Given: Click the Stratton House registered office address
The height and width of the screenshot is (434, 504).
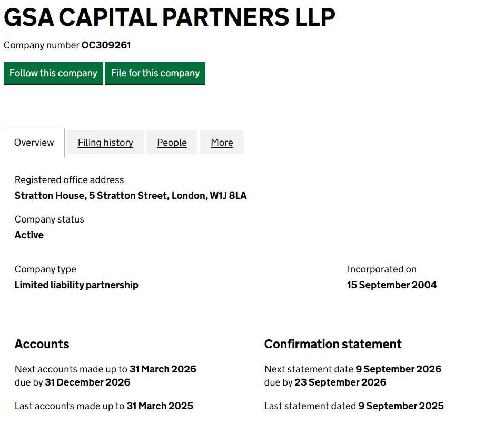Looking at the screenshot, I should click(131, 196).
